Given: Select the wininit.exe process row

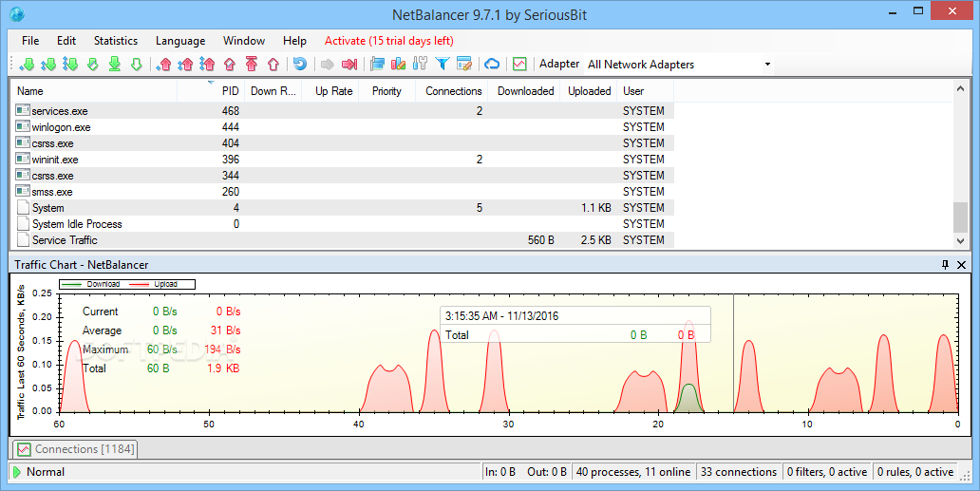Looking at the screenshot, I should click(x=343, y=160).
